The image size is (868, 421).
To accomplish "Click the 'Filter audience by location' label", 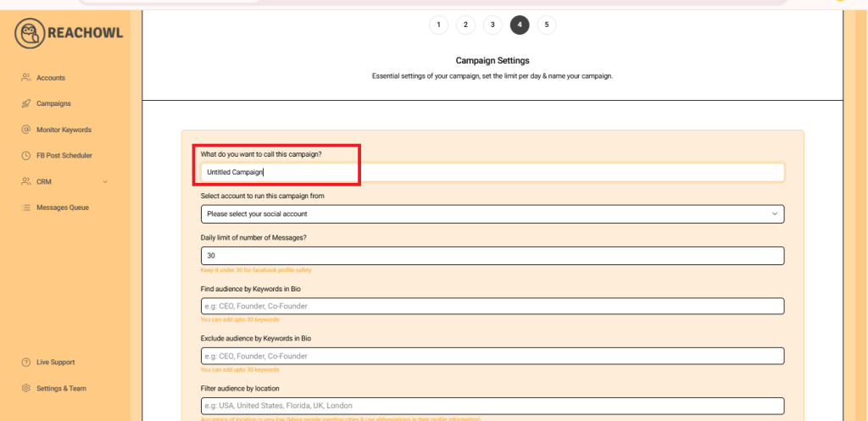I will click(240, 388).
